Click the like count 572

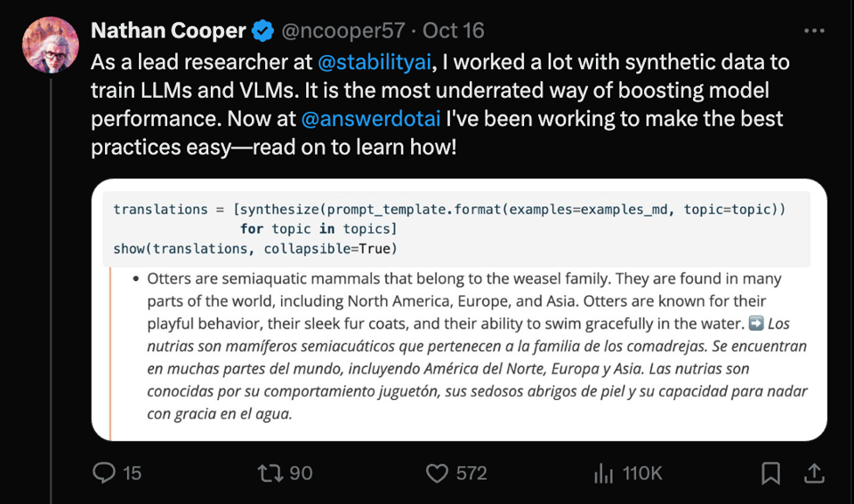(x=471, y=473)
